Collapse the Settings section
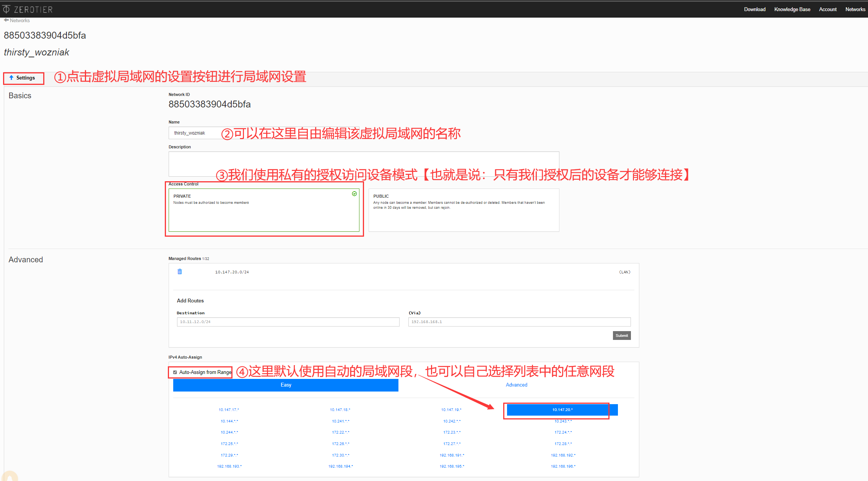868x481 pixels. [22, 78]
